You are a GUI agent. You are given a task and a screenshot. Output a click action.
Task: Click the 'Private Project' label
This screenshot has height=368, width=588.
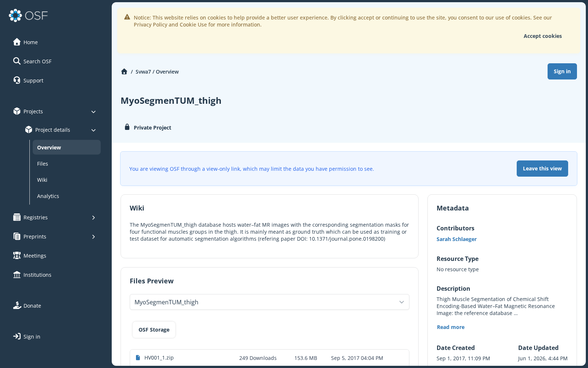pos(153,128)
